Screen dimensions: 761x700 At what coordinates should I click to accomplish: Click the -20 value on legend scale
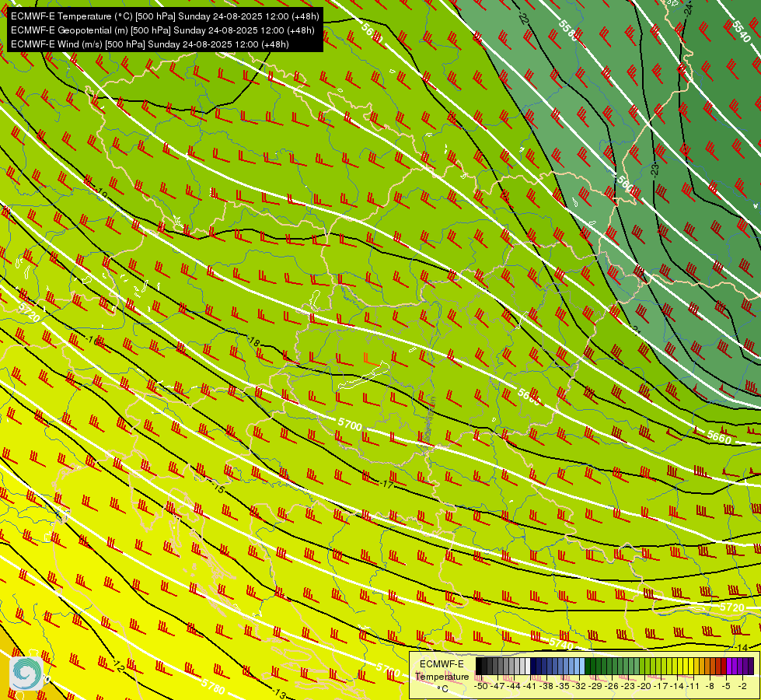[x=644, y=686]
